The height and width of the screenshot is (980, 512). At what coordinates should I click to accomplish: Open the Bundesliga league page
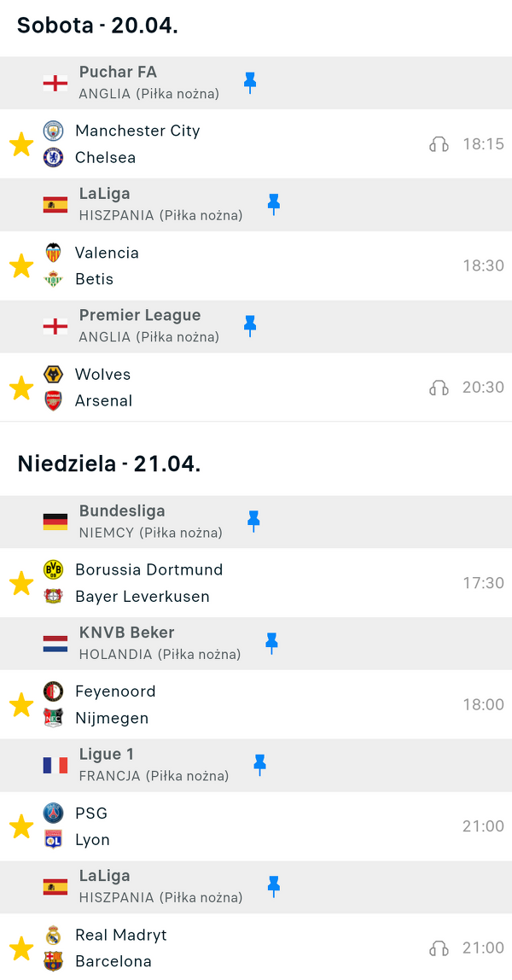[x=122, y=511]
